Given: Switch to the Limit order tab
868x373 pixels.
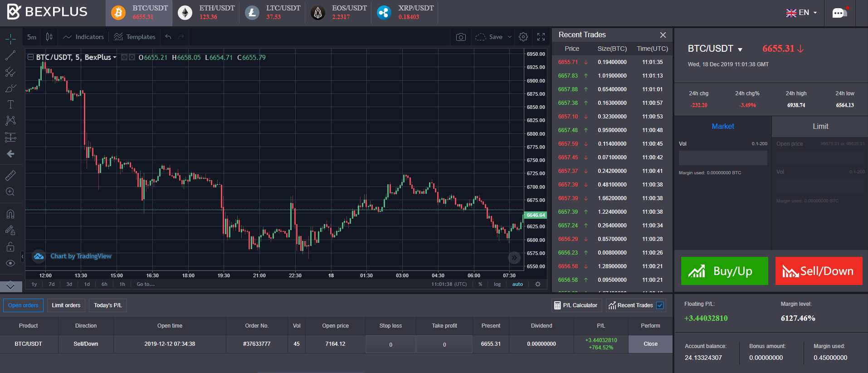Looking at the screenshot, I should pos(820,127).
